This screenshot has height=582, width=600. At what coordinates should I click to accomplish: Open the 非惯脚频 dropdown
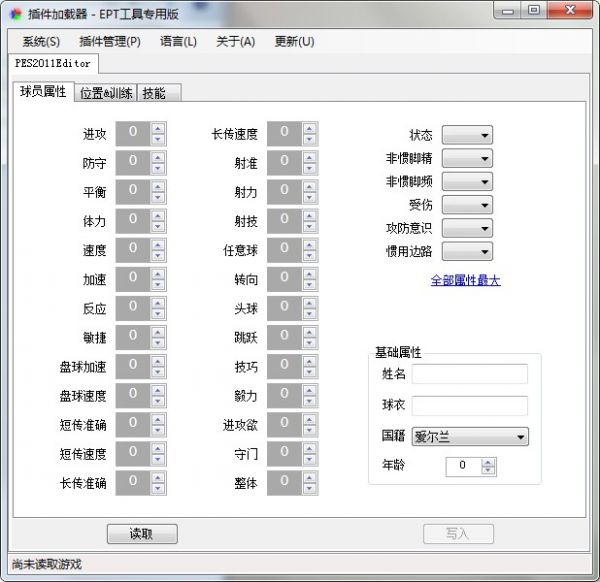pos(467,182)
